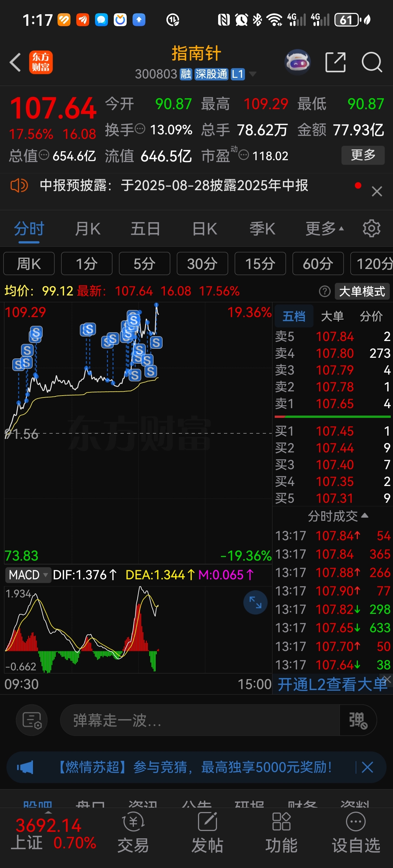Select 60分 period button
The image size is (393, 868).
[318, 263]
